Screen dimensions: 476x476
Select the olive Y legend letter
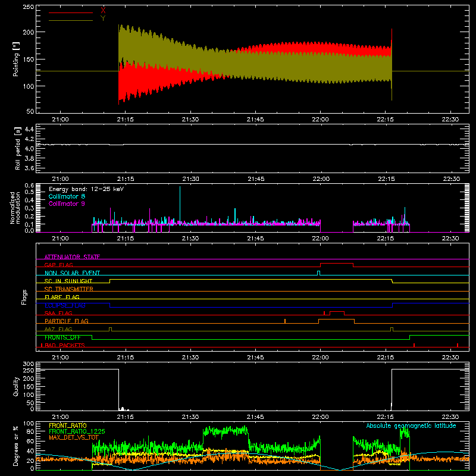tap(103, 18)
